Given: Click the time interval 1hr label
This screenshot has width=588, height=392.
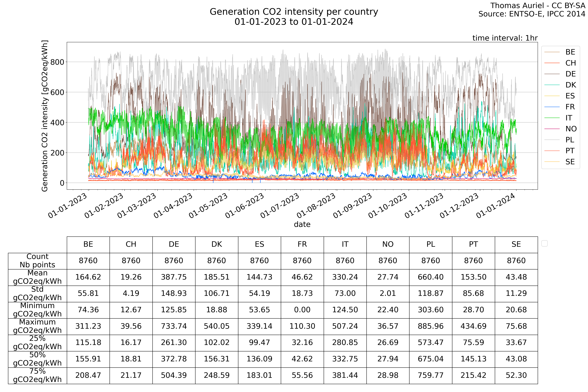Looking at the screenshot, I should tap(505, 38).
